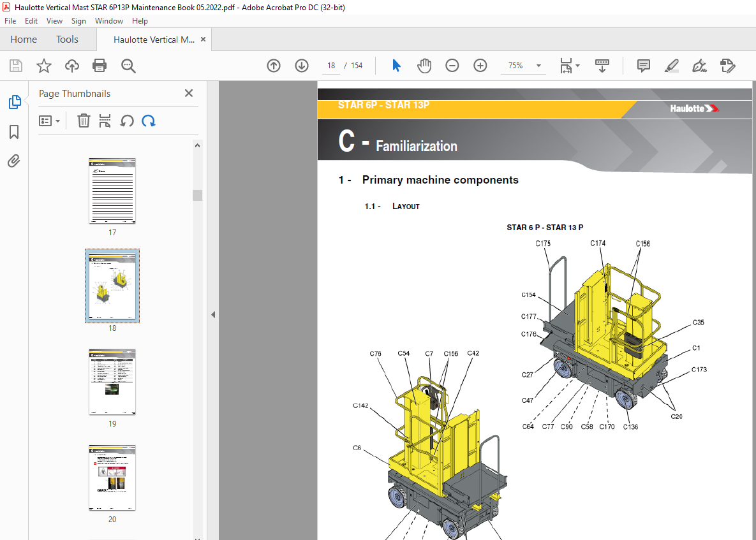
Task: Zoom in with the plus button
Action: click(480, 66)
